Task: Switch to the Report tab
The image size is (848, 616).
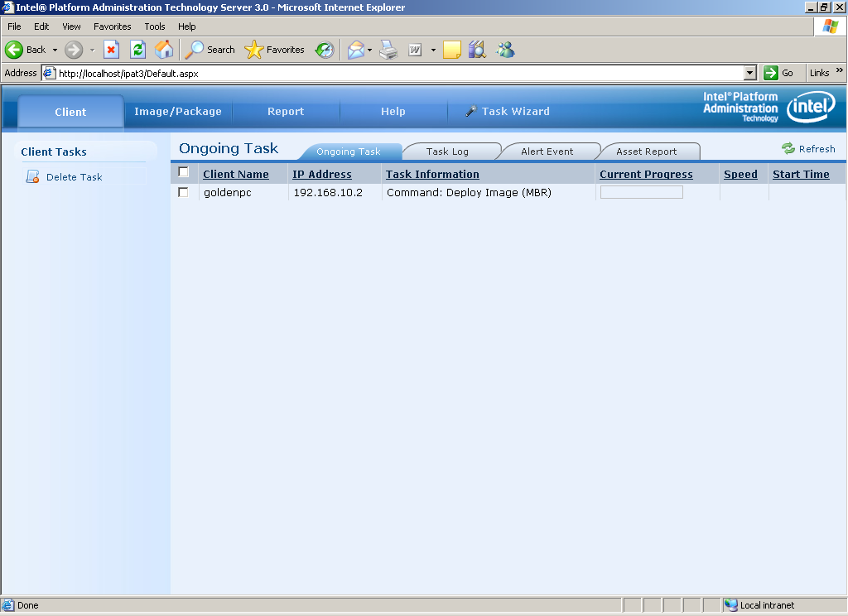Action: [286, 112]
